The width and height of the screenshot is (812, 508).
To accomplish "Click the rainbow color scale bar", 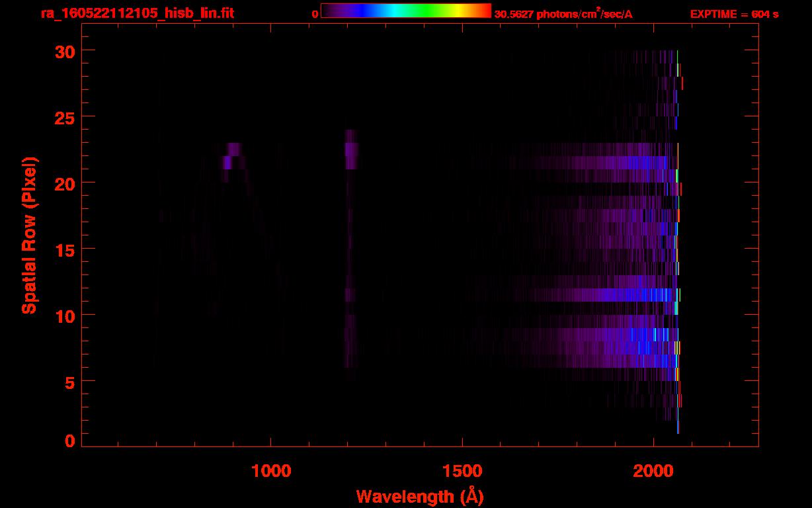I will 406,11.
